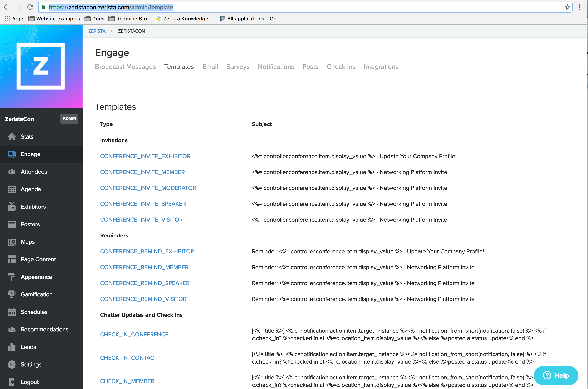Switch to the Check Ins tab
Screen dimensions: 588x389
click(341, 67)
